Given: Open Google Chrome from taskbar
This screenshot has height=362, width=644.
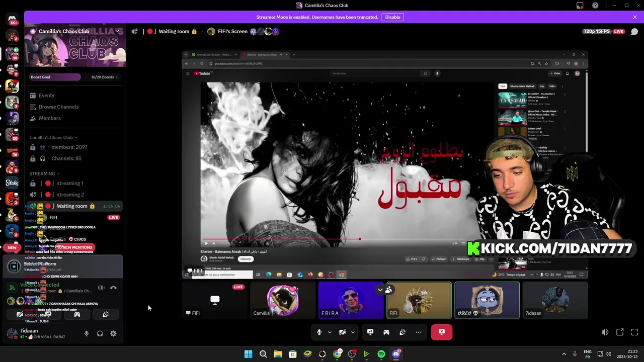Looking at the screenshot, I should pos(337,354).
